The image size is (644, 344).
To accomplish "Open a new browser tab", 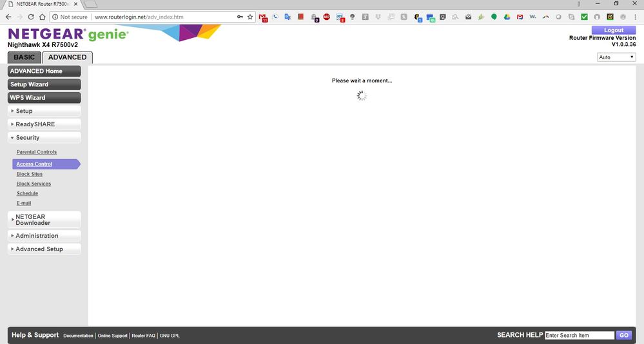I will pyautogui.click(x=90, y=4).
